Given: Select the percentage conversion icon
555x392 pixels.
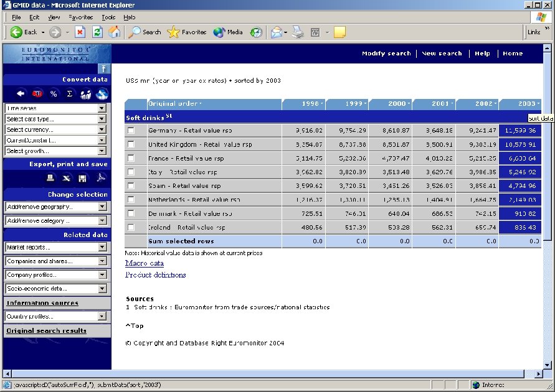Looking at the screenshot, I should 54,93.
